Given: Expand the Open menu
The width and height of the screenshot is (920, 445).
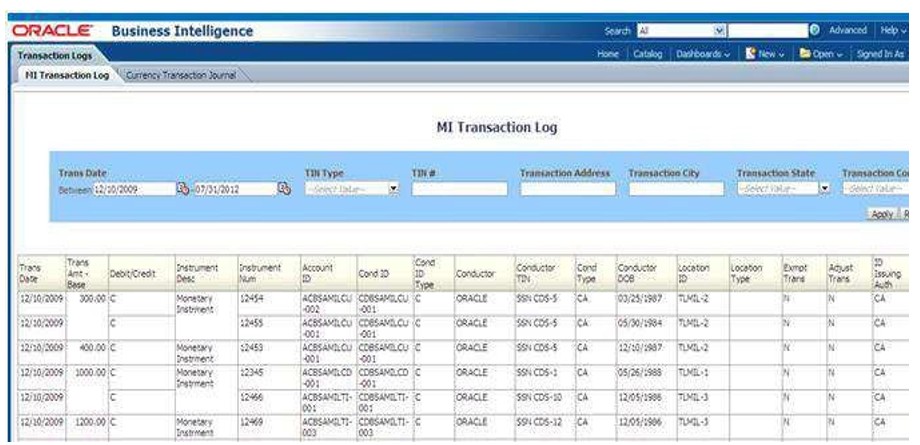Looking at the screenshot, I should tap(821, 53).
